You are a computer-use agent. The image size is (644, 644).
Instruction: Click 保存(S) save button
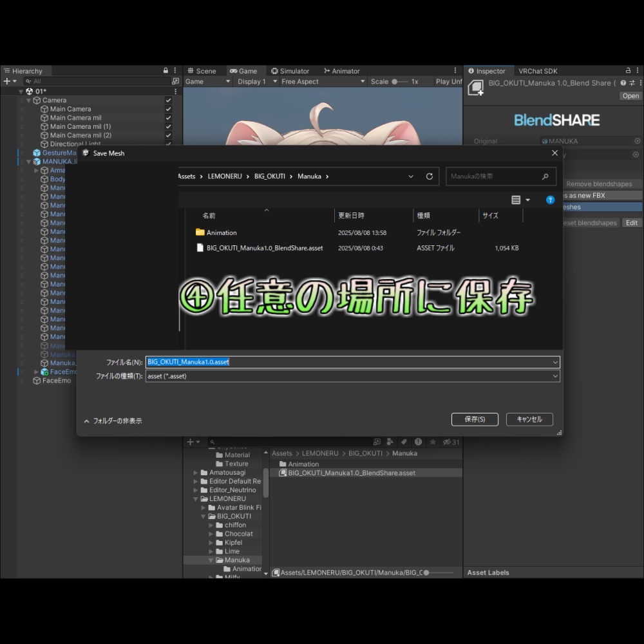tap(475, 419)
